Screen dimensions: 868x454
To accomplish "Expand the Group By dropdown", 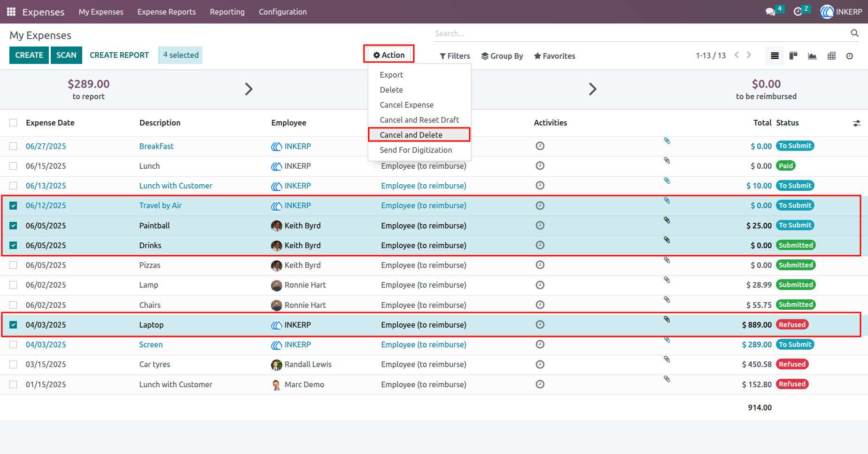I will [x=502, y=56].
